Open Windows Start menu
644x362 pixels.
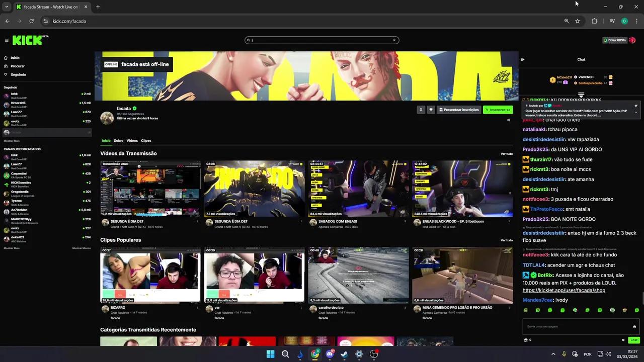pos(270,354)
